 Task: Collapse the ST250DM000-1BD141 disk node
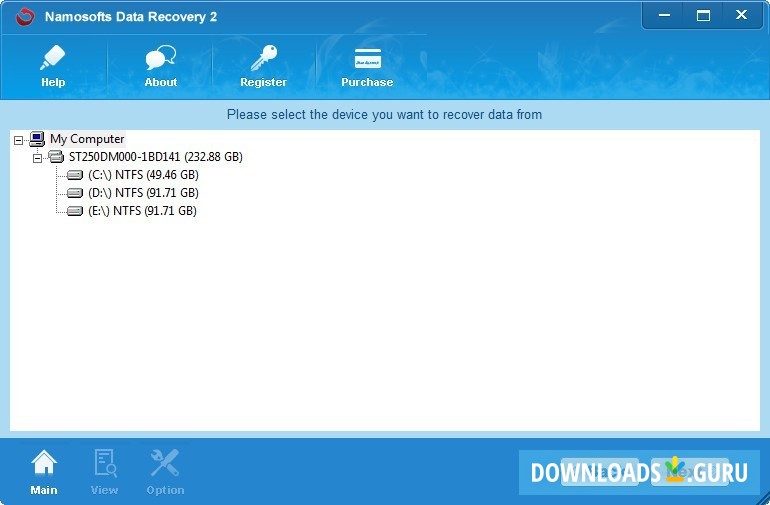click(37, 158)
